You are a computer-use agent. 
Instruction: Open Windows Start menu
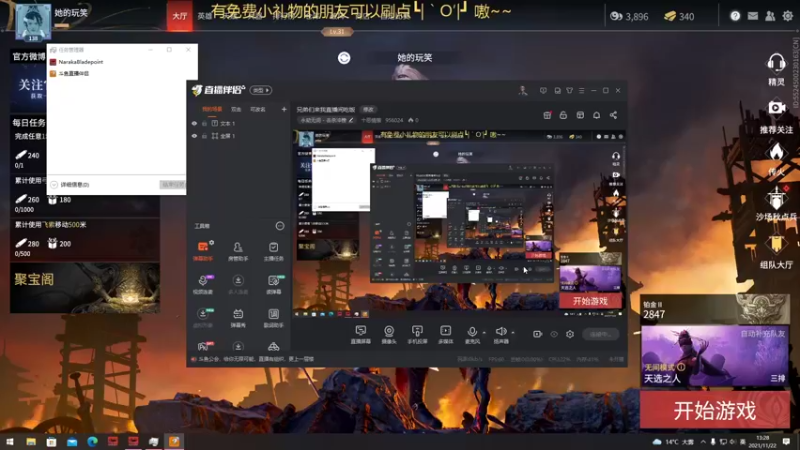point(10,442)
